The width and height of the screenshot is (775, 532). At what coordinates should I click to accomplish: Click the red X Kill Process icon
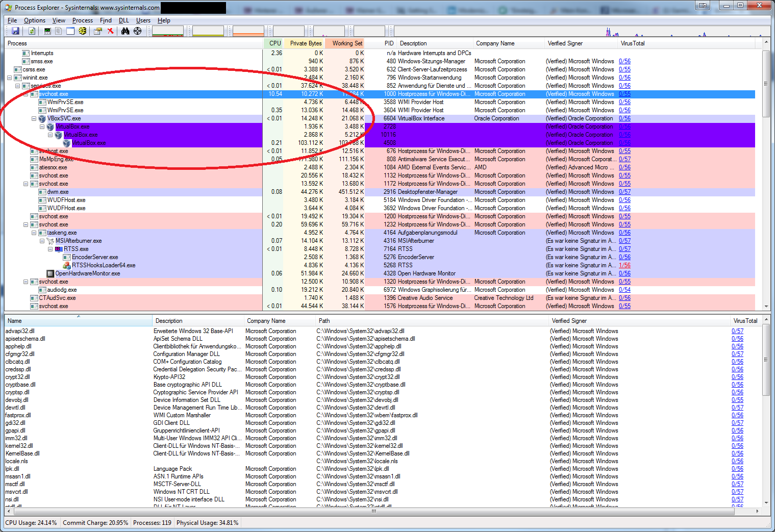(110, 31)
